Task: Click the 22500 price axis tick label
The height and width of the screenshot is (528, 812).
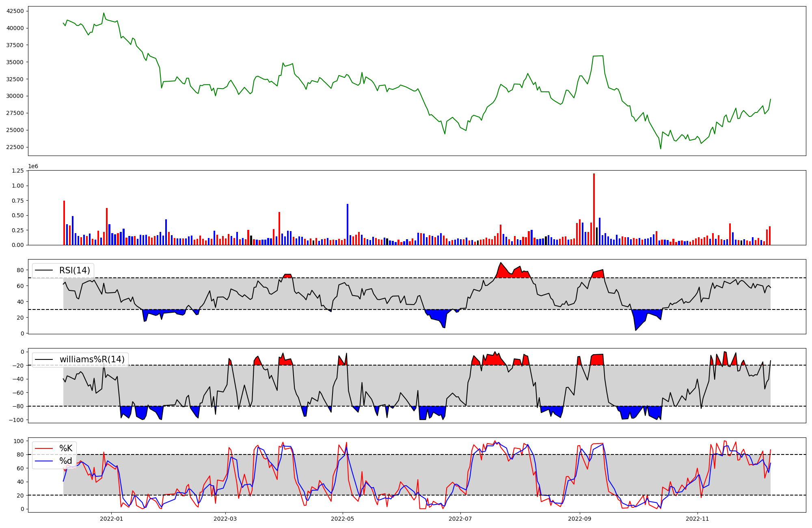Action: point(15,147)
